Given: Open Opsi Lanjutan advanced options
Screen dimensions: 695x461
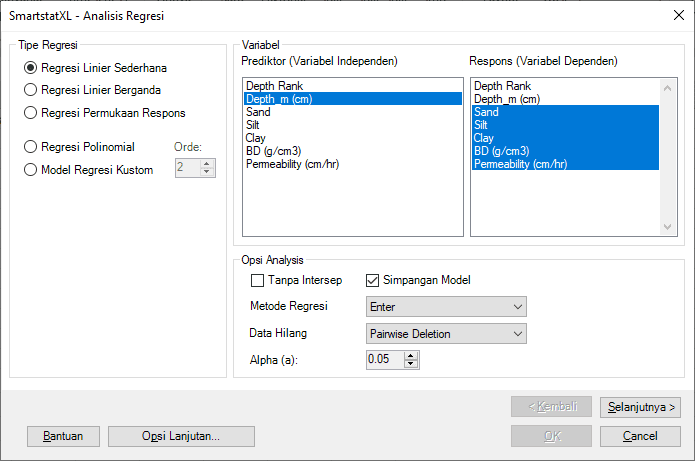Looking at the screenshot, I should (181, 436).
